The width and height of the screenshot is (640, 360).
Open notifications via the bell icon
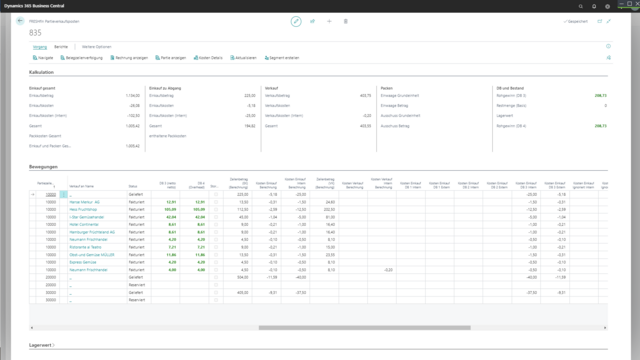(x=594, y=6)
